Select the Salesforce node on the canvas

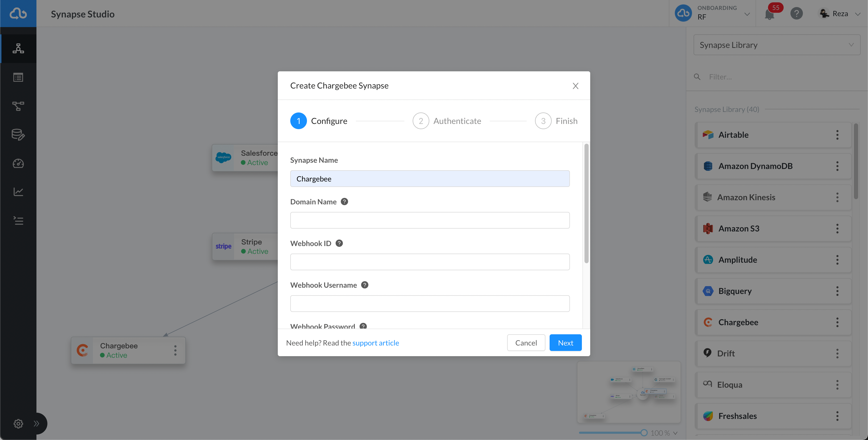tap(245, 158)
